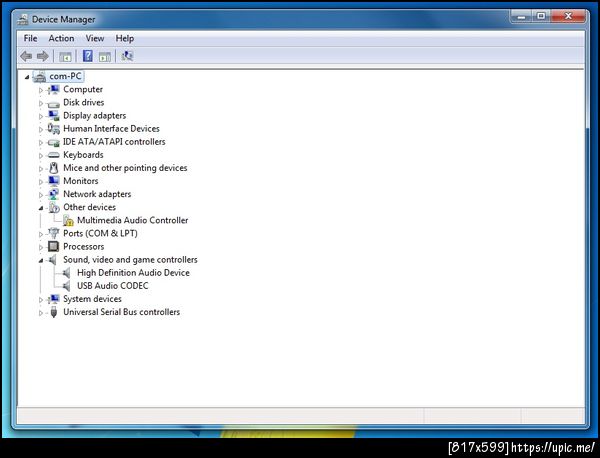The width and height of the screenshot is (600, 458).
Task: Click the Keyboards category icon
Action: pos(54,155)
